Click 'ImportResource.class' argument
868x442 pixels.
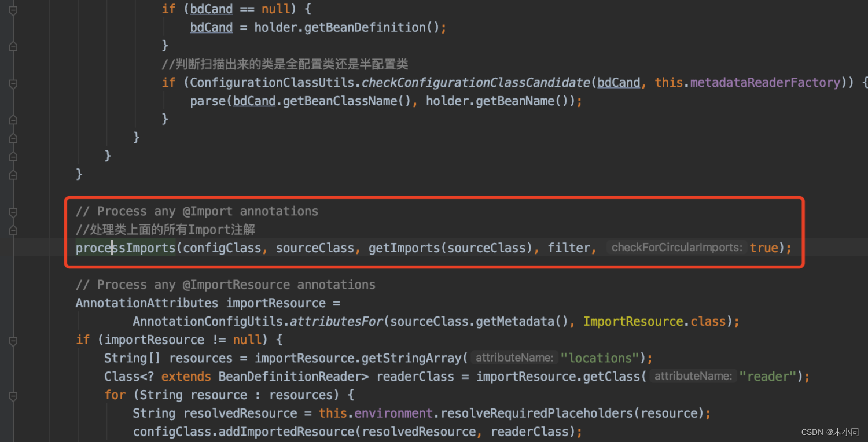click(x=654, y=321)
